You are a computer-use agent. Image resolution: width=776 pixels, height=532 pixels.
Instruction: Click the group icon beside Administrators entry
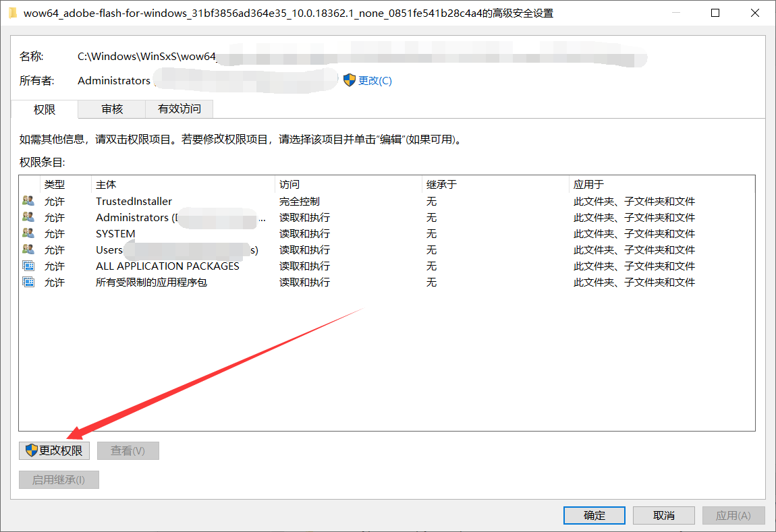(x=28, y=217)
